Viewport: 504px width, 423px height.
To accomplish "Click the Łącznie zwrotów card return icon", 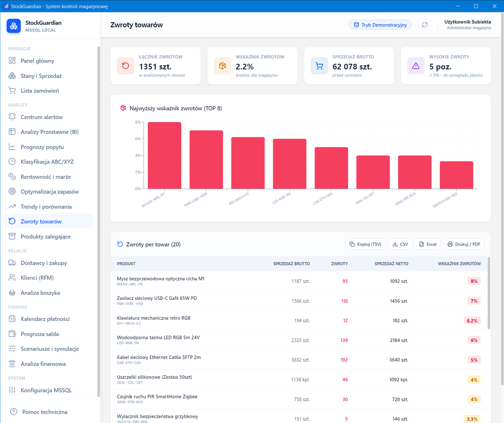I will pos(126,66).
